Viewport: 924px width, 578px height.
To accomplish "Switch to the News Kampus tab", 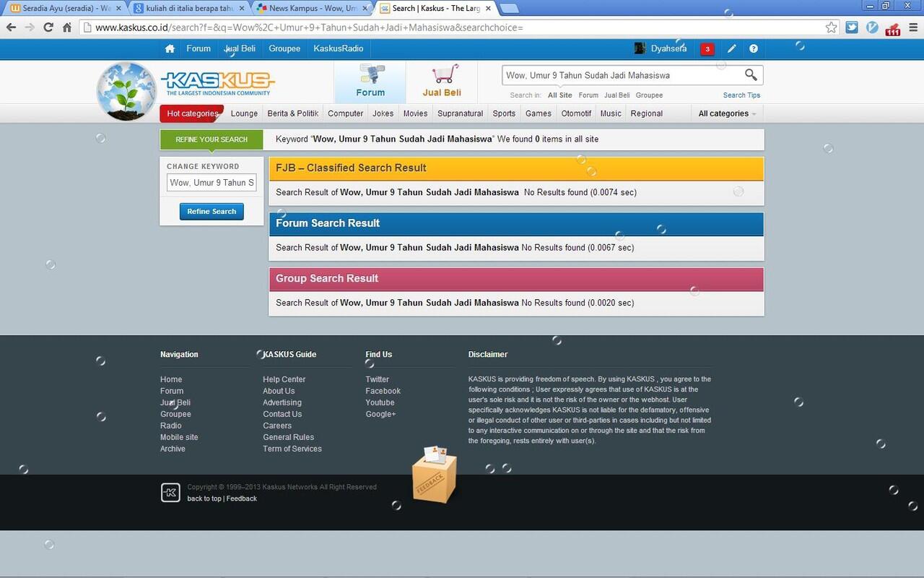I will pos(312,9).
